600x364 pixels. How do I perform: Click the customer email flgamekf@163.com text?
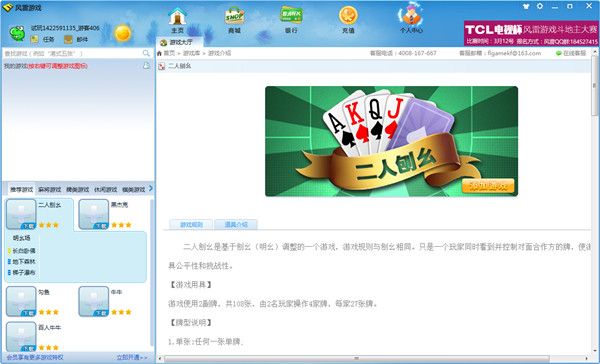click(x=514, y=53)
